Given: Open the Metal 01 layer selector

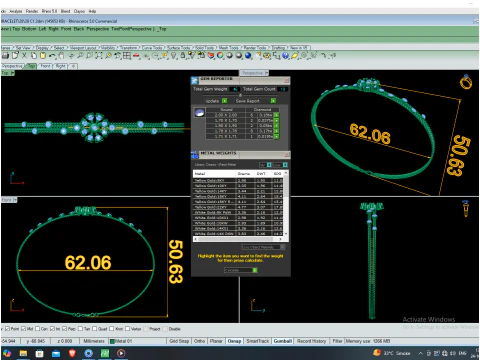Looking at the screenshot, I should click(x=137, y=341).
